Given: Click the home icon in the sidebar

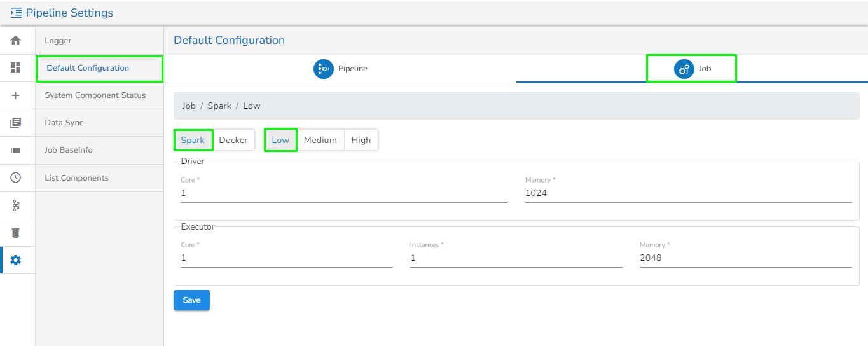Looking at the screenshot, I should 16,40.
